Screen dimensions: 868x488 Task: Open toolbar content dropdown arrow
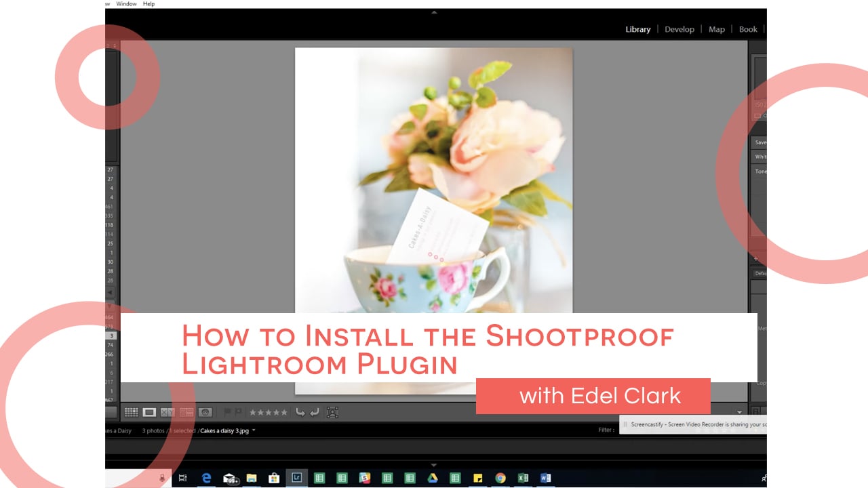[740, 412]
